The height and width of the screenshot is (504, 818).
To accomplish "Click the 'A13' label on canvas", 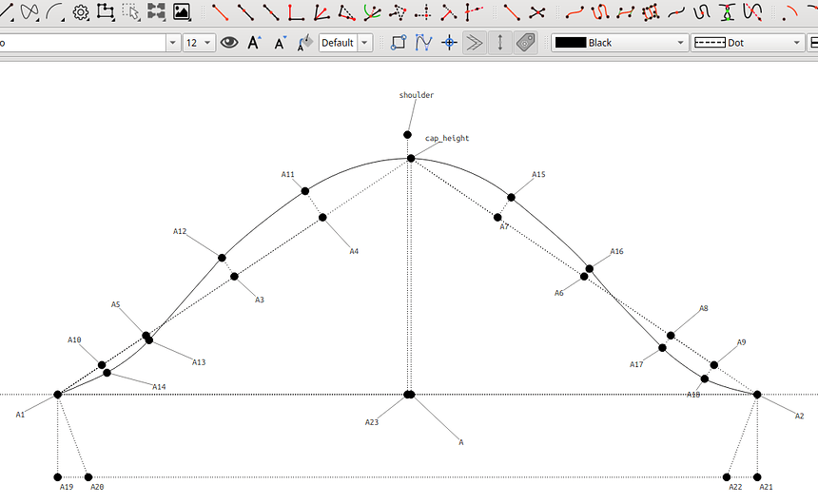I will point(199,362).
